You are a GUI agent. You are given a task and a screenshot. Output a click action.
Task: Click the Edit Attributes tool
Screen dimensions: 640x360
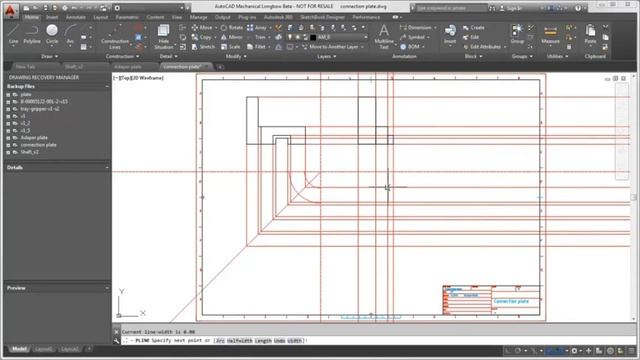(482, 47)
